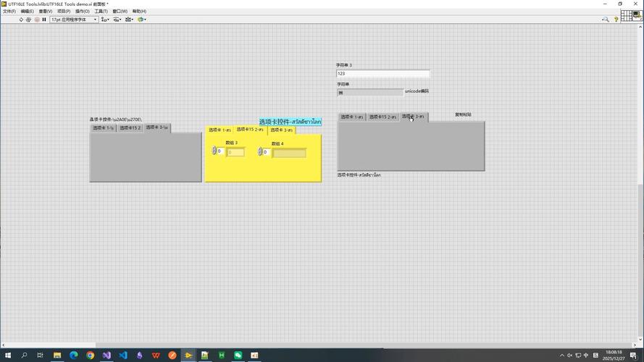Click the Run Continuously toolbar button
644x362 pixels.
click(29, 20)
